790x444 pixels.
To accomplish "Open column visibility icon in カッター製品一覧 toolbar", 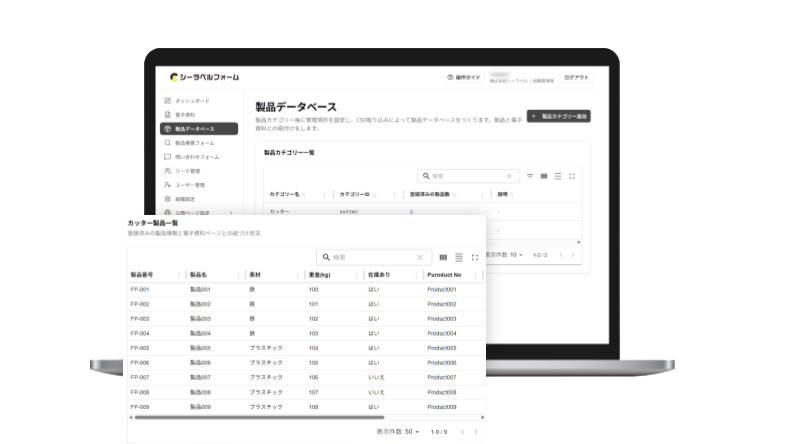I will click(x=443, y=258).
